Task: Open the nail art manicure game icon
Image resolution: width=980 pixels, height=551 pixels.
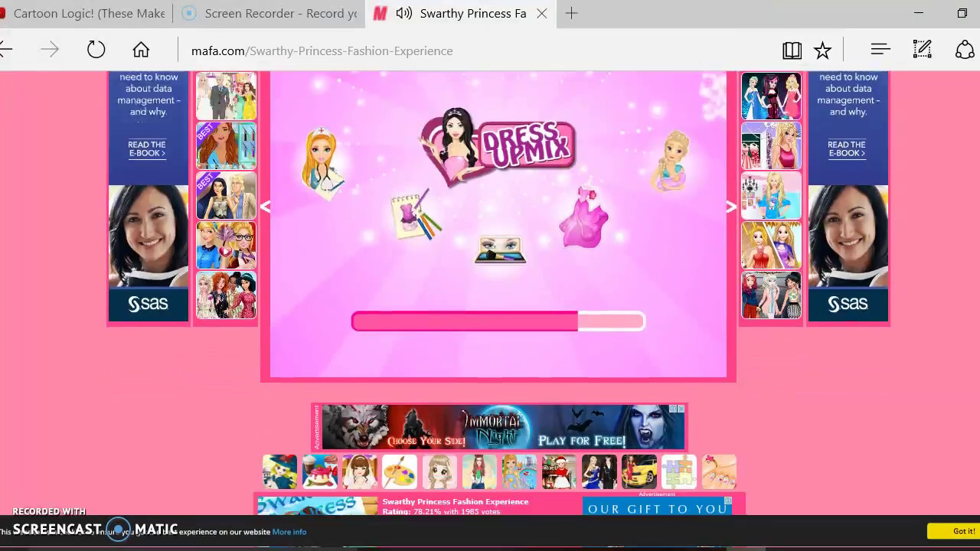Action: pos(718,471)
